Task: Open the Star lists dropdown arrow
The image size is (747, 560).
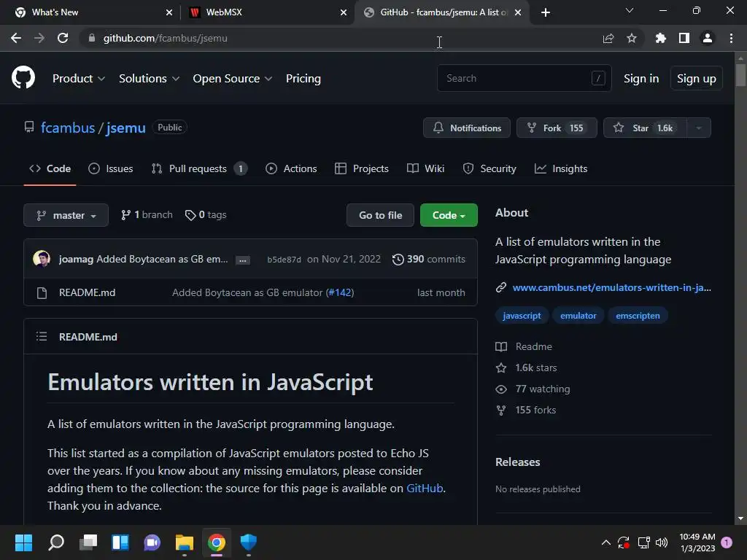Action: click(x=699, y=128)
